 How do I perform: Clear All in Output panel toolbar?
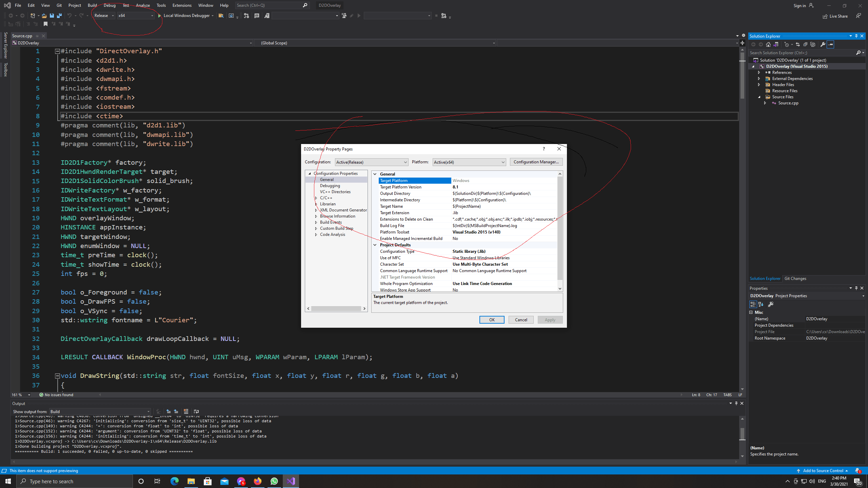186,411
